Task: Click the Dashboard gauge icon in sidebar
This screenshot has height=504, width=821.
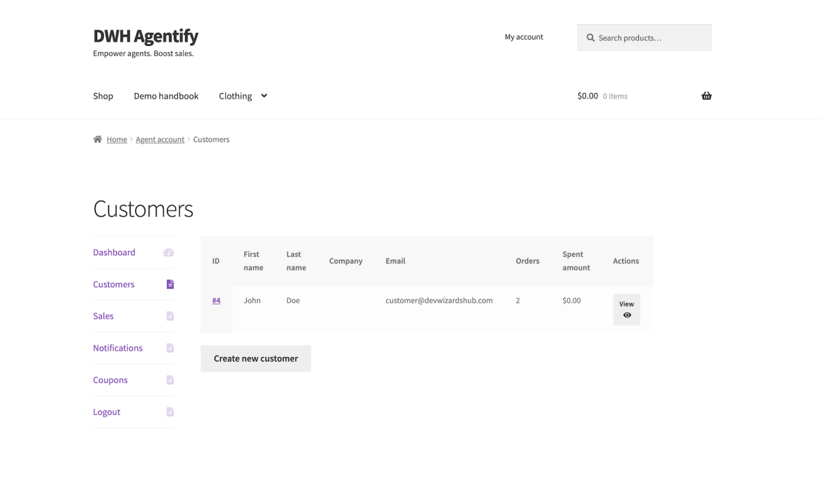Action: point(168,252)
